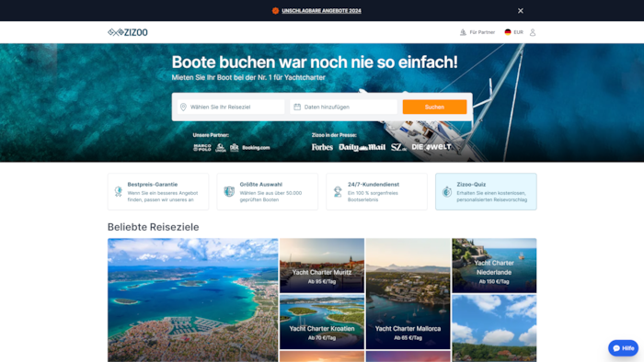Click the orange Suchen button
The image size is (644, 362).
click(434, 107)
